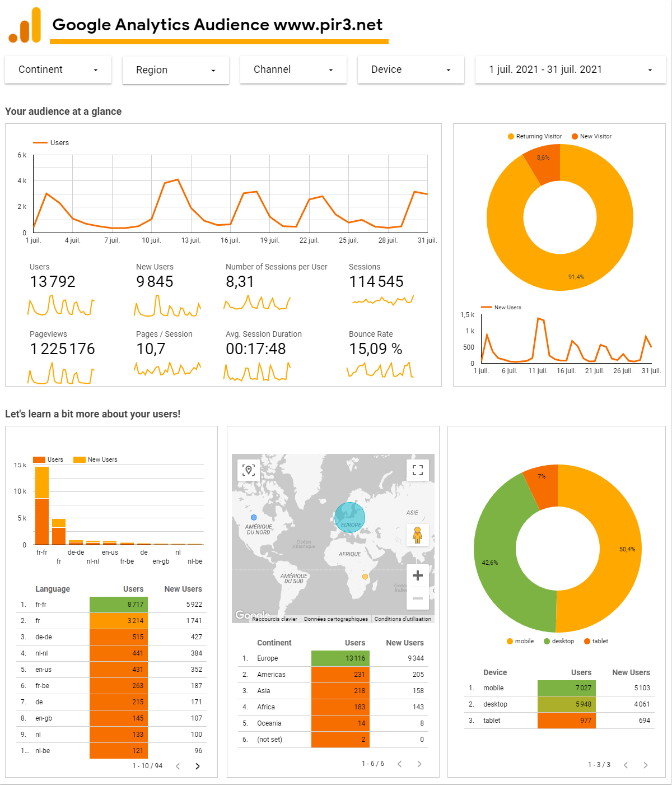Select the 3 214 users cell for fr
Screen dimensions: 672x785
(119, 621)
